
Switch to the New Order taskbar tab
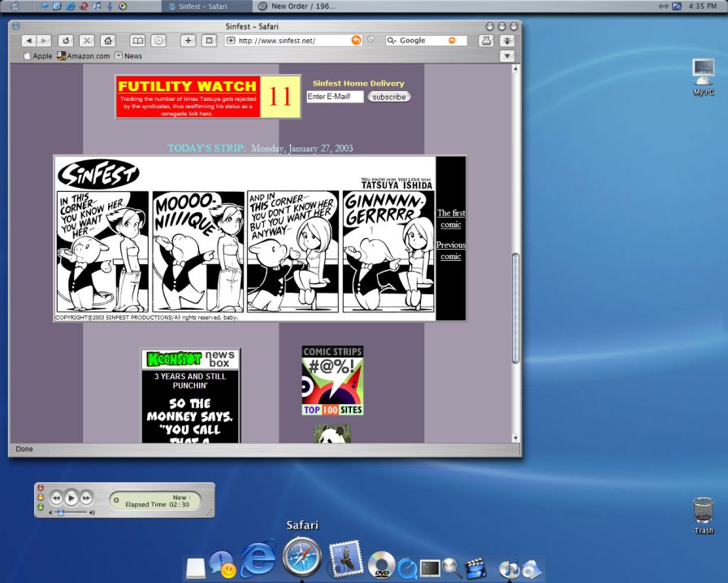click(297, 6)
